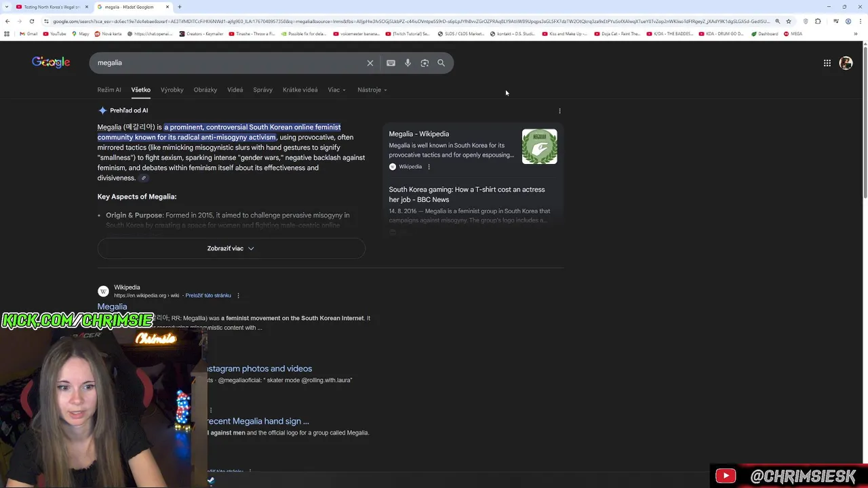The width and height of the screenshot is (868, 488).
Task: Open the 'SLOS / CLOS Market' bookmark
Action: [x=461, y=34]
